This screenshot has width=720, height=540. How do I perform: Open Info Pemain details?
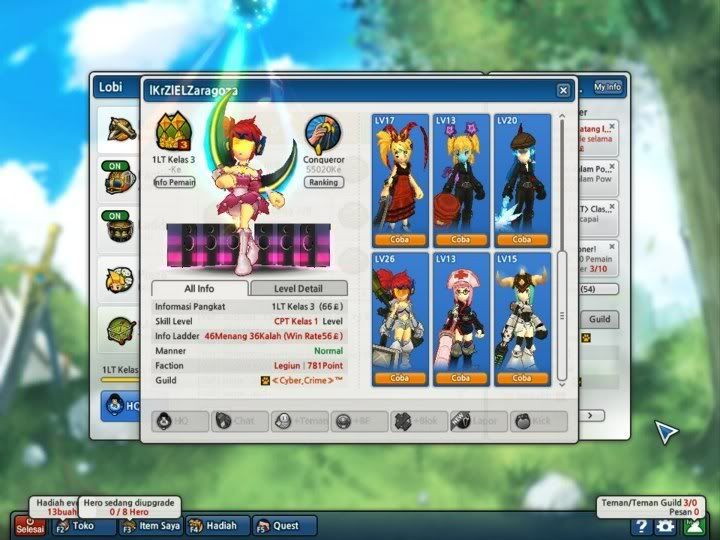[x=174, y=182]
